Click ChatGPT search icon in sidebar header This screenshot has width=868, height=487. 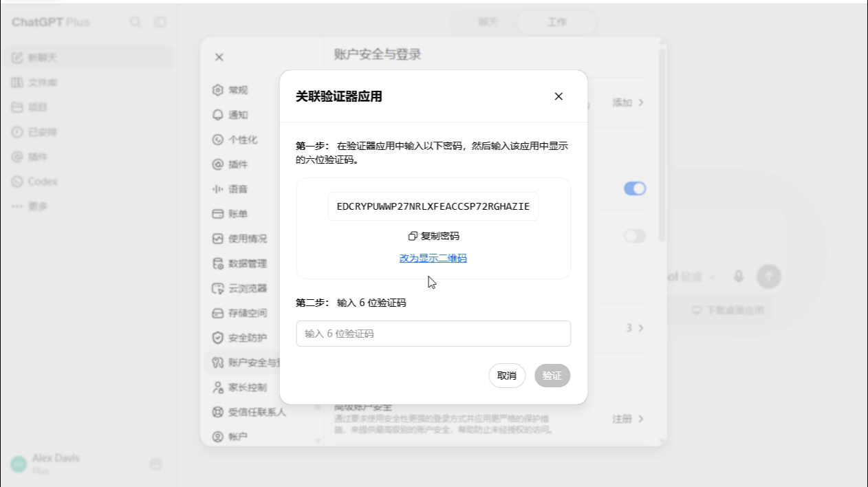[135, 22]
